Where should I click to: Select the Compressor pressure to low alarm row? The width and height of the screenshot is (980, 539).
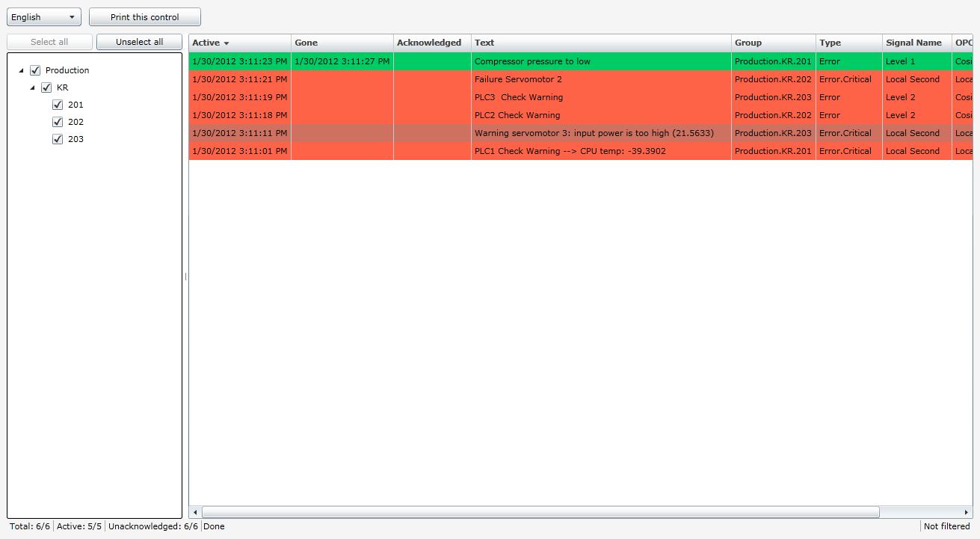(x=531, y=61)
